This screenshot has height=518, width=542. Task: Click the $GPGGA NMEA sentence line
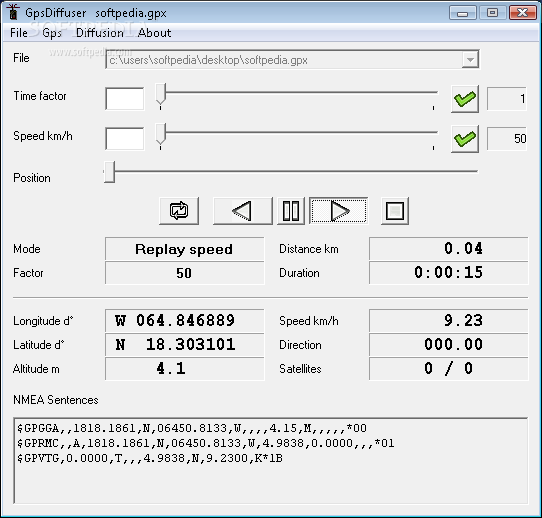[192, 428]
